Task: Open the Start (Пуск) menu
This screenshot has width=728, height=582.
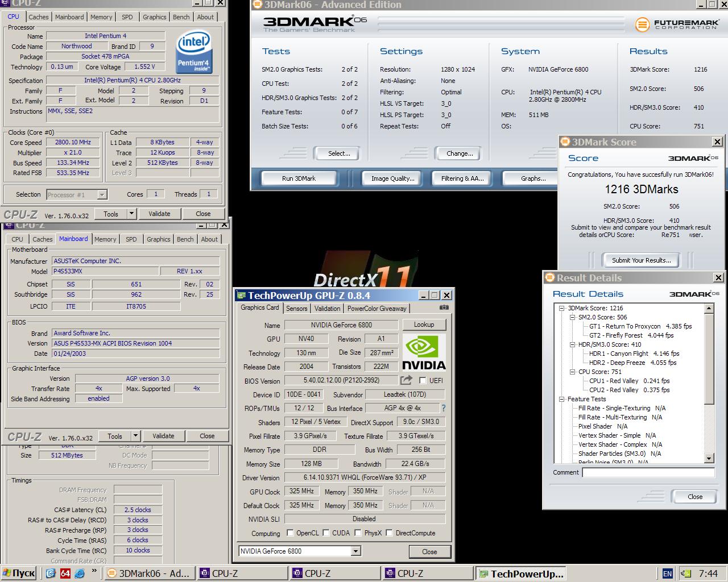Action: 19,573
